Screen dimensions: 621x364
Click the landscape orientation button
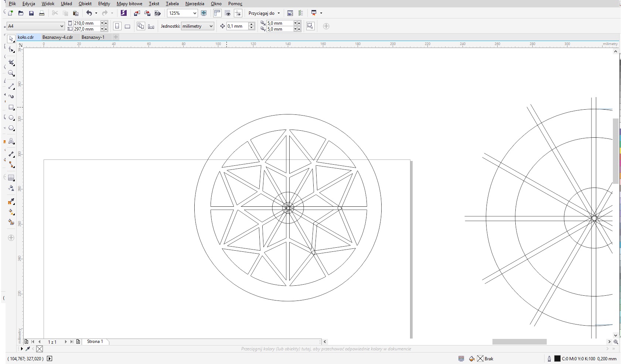click(127, 26)
